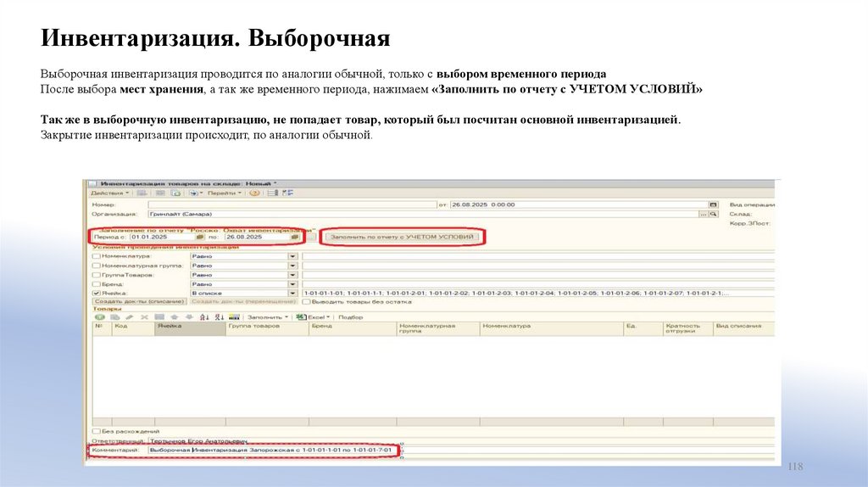Screen dimensions: 868x487
Task: Click the Excel icon in Товары toolbar
Action: (x=301, y=317)
